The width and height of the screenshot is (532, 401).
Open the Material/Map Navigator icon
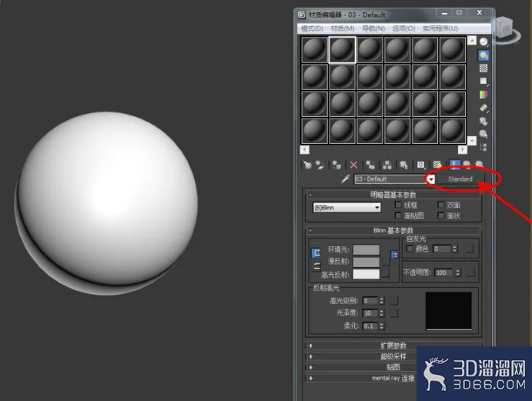click(483, 147)
